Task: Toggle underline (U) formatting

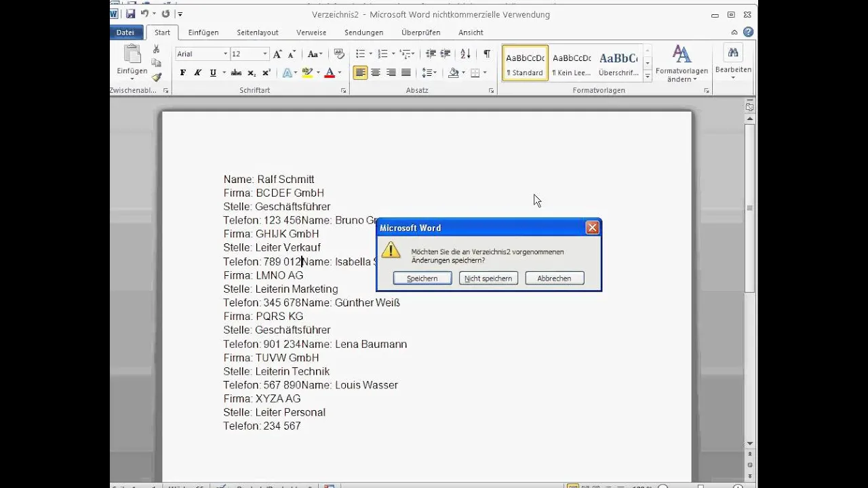Action: 213,73
